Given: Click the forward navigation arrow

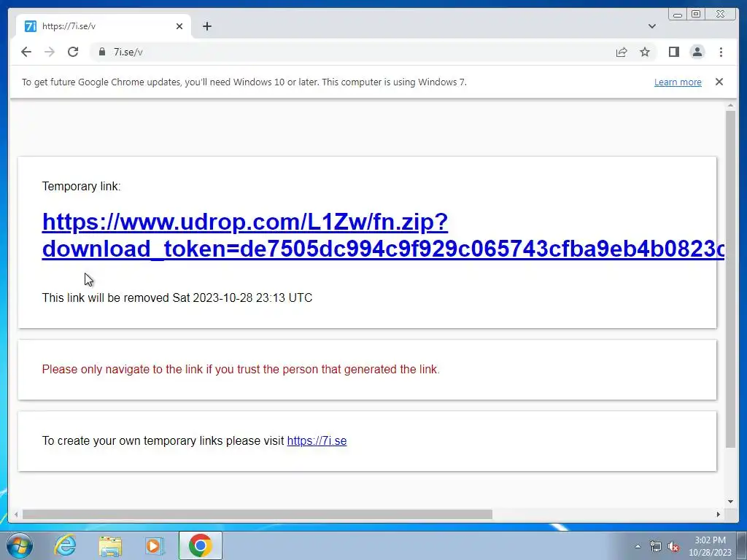Looking at the screenshot, I should [x=50, y=52].
